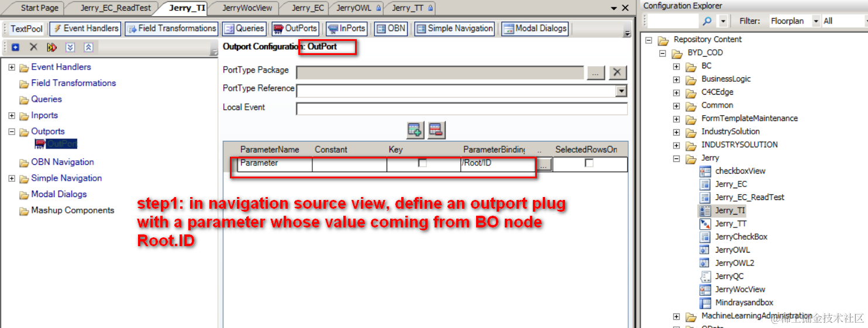
Task: Click the Queries toolbar button
Action: (x=244, y=28)
